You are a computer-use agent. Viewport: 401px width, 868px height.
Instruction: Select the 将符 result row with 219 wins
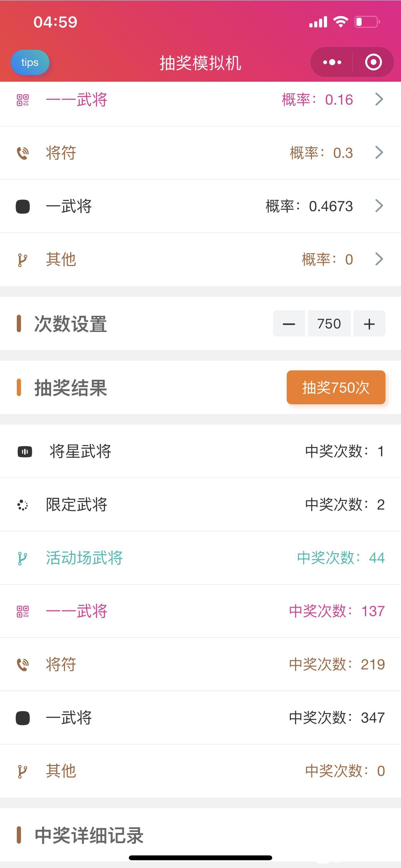point(200,665)
